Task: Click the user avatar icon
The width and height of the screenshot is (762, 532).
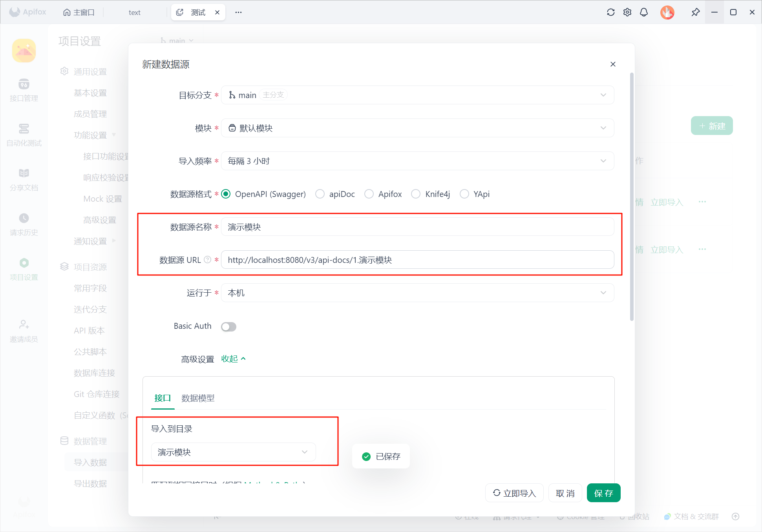Action: click(667, 12)
